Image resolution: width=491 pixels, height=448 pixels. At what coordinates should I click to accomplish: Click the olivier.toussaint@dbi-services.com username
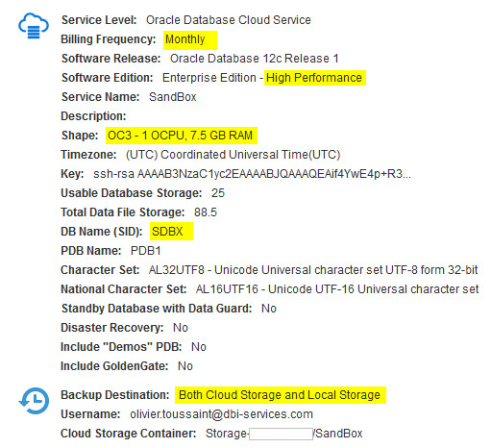(221, 414)
